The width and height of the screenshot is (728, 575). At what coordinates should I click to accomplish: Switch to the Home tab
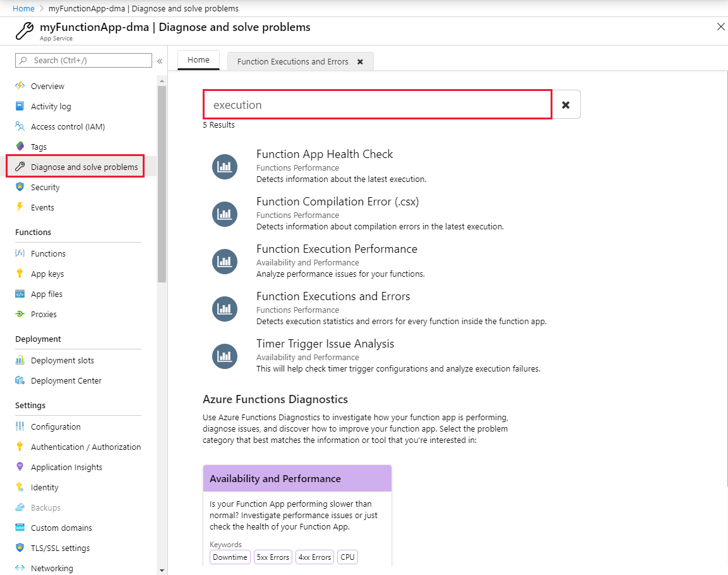198,60
